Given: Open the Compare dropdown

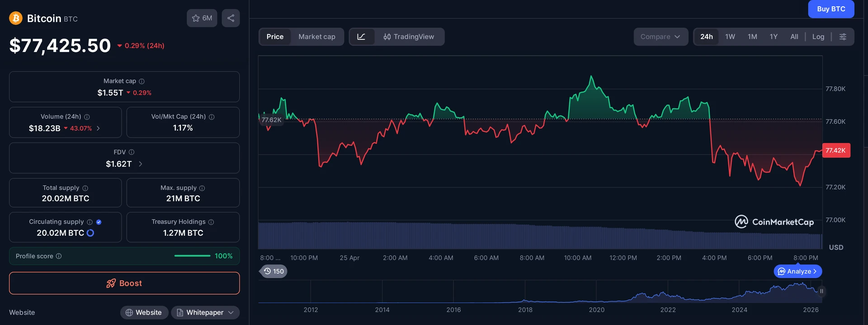Looking at the screenshot, I should tap(660, 37).
